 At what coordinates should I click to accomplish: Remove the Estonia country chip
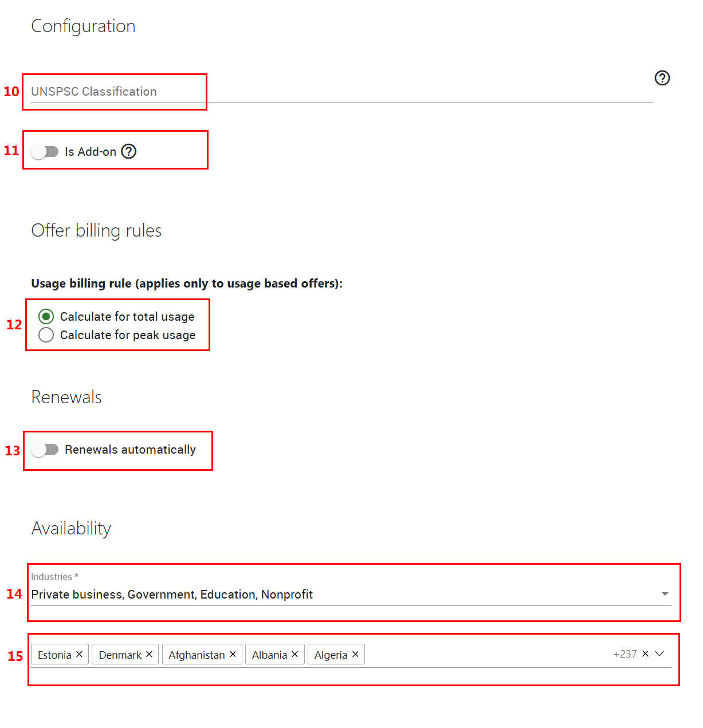pos(79,654)
